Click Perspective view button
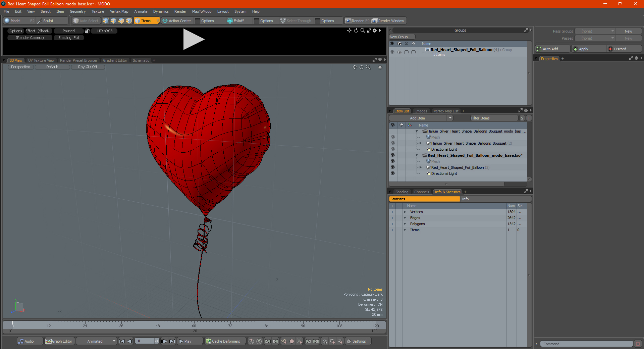This screenshot has width=644, height=349. click(20, 67)
